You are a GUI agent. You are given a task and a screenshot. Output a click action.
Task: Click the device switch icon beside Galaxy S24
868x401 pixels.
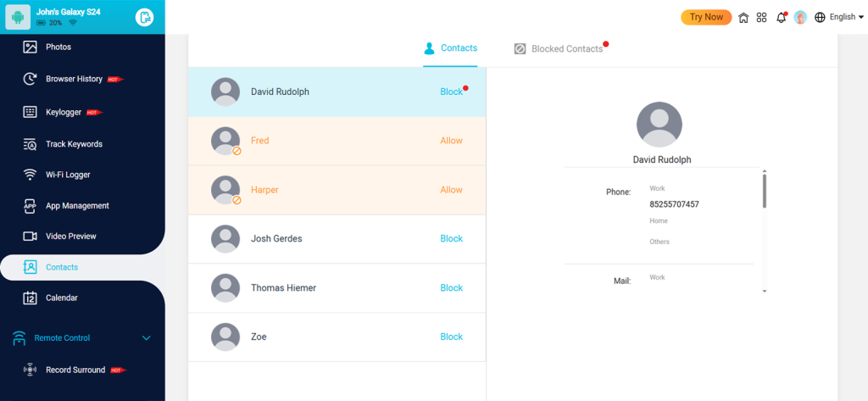pos(145,17)
